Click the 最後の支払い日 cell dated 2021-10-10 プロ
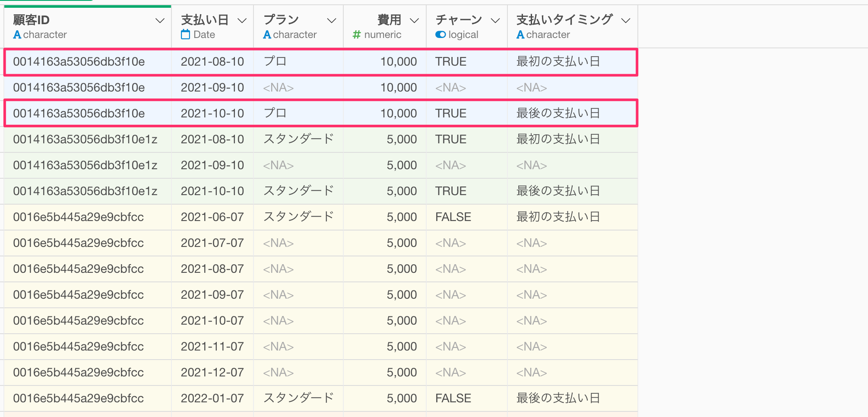The image size is (868, 417). 558,114
